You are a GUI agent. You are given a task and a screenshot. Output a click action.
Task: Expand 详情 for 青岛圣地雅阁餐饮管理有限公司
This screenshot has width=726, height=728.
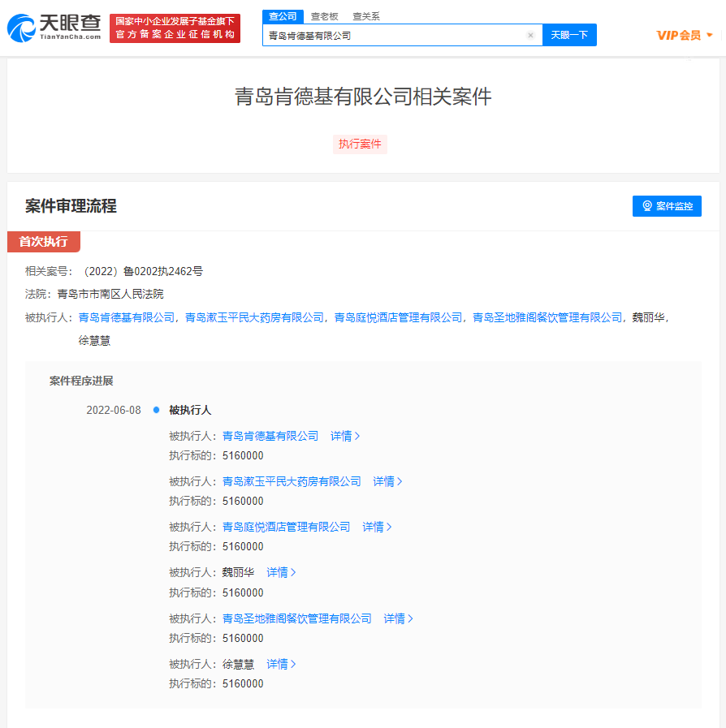coord(398,618)
